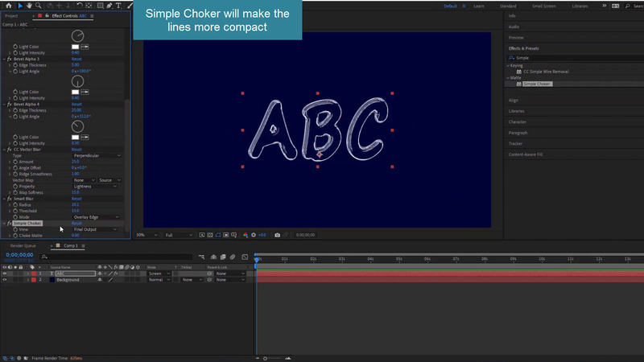Reset the Smart Blur effect
Image resolution: width=644 pixels, height=362 pixels.
(x=76, y=199)
